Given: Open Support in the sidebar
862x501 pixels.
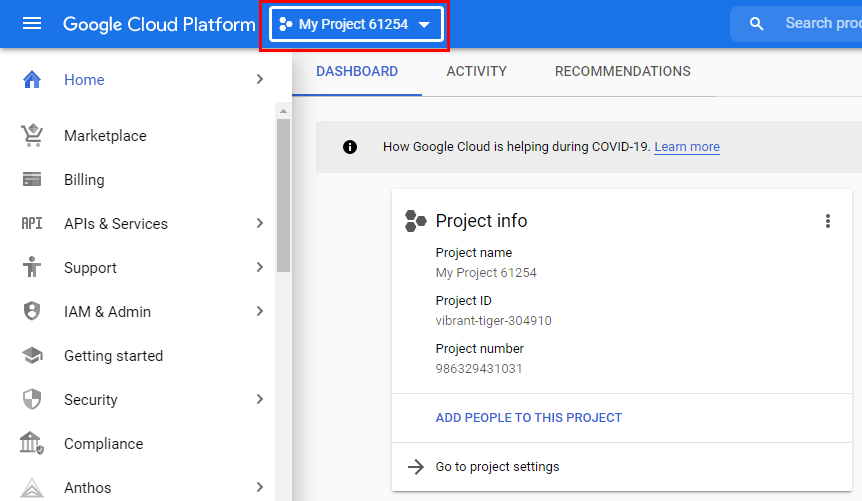Looking at the screenshot, I should 90,268.
